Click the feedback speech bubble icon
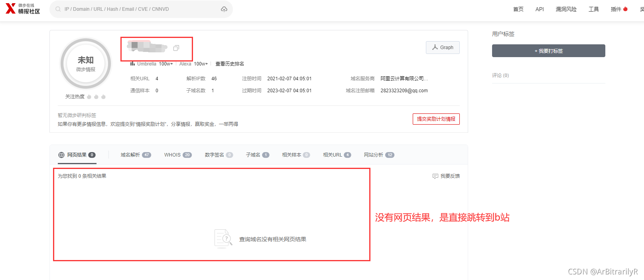 tap(435, 176)
